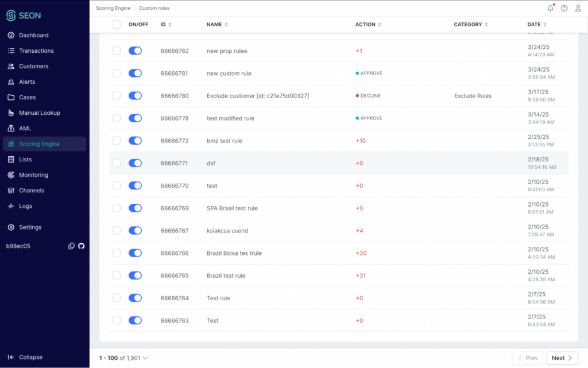Open the Manual Lookup sidebar icon
Viewport: 588px width, 368px height.
tap(11, 113)
